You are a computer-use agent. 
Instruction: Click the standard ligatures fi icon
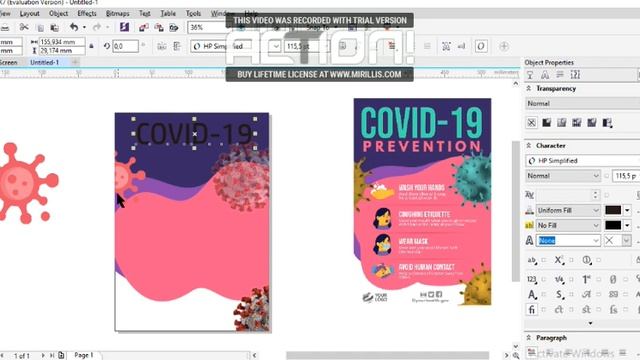[x=531, y=310]
